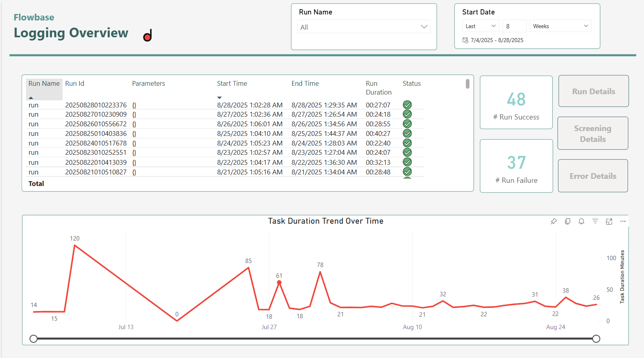Image resolution: width=644 pixels, height=358 pixels.
Task: Open More options for the chart
Action: (x=623, y=221)
